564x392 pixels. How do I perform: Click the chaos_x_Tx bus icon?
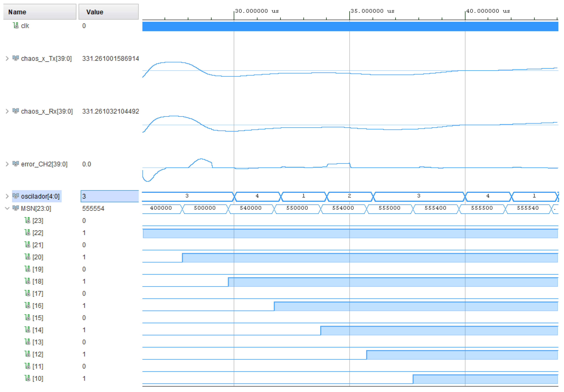(16, 58)
